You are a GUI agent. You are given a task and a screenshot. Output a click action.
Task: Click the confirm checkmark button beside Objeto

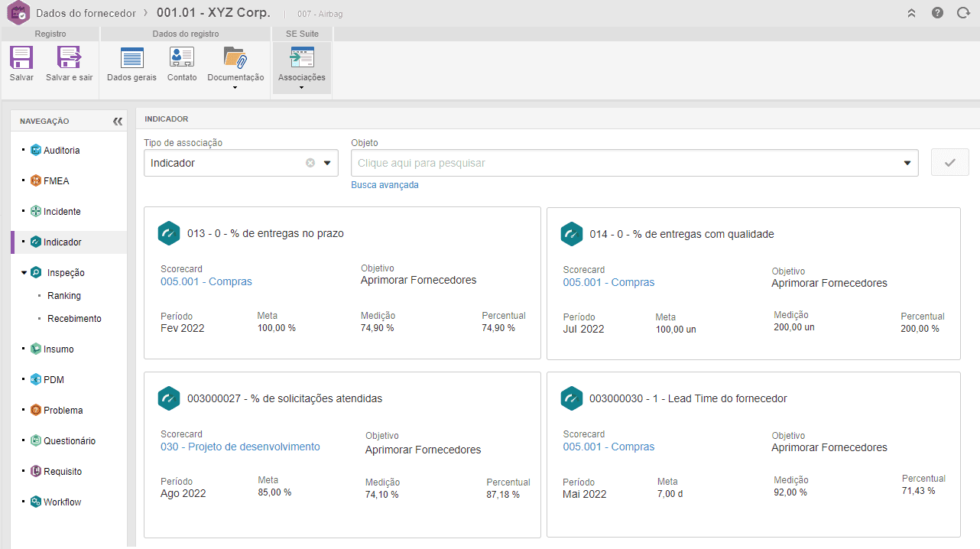[x=950, y=163]
